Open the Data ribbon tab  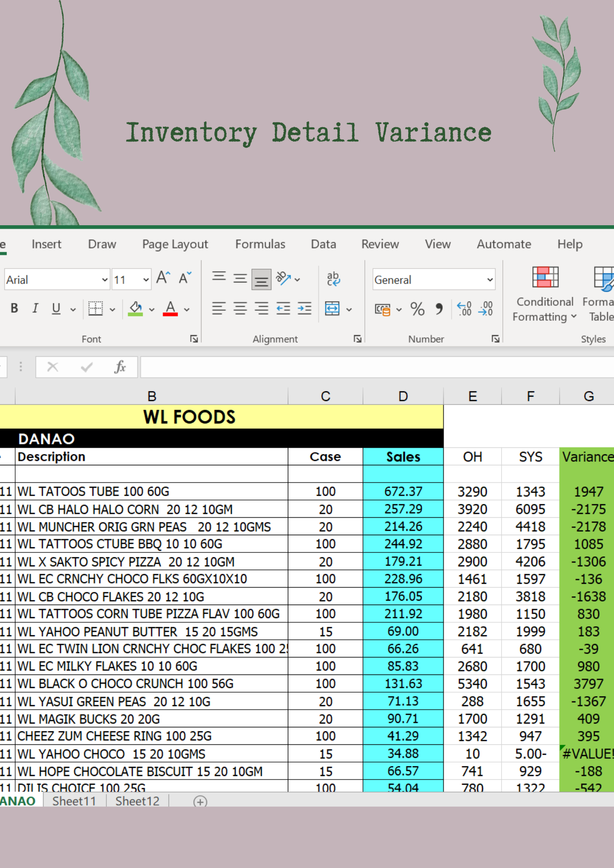[324, 244]
